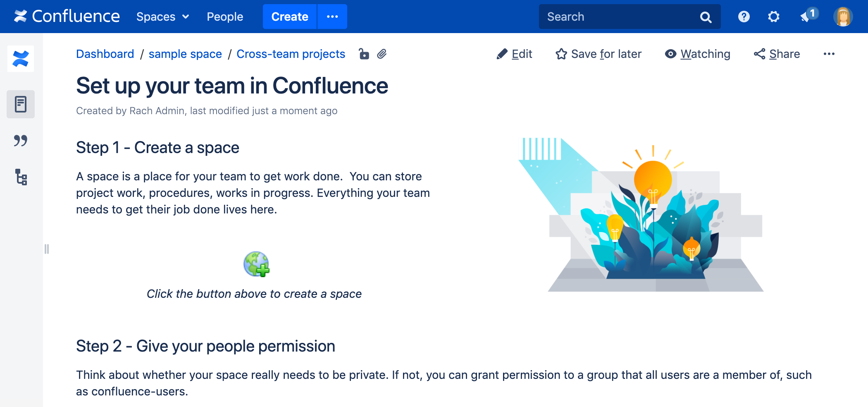This screenshot has width=868, height=407.
Task: Open People in the top navigation
Action: point(225,17)
